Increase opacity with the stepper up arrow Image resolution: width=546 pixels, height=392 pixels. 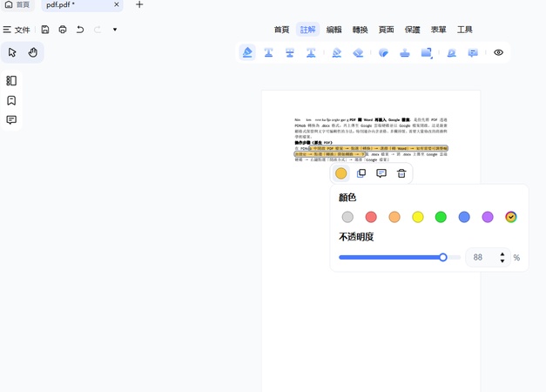502,254
